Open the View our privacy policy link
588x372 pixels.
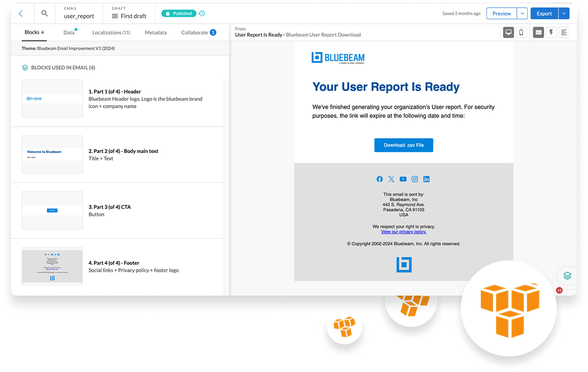coord(403,231)
